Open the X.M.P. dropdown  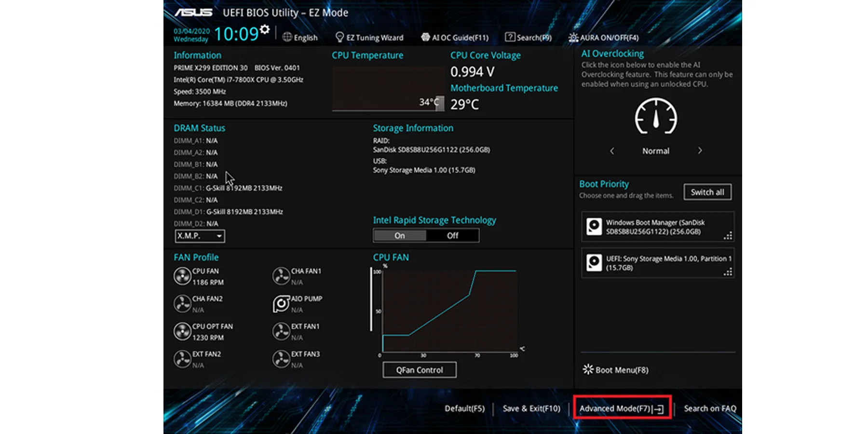[199, 236]
